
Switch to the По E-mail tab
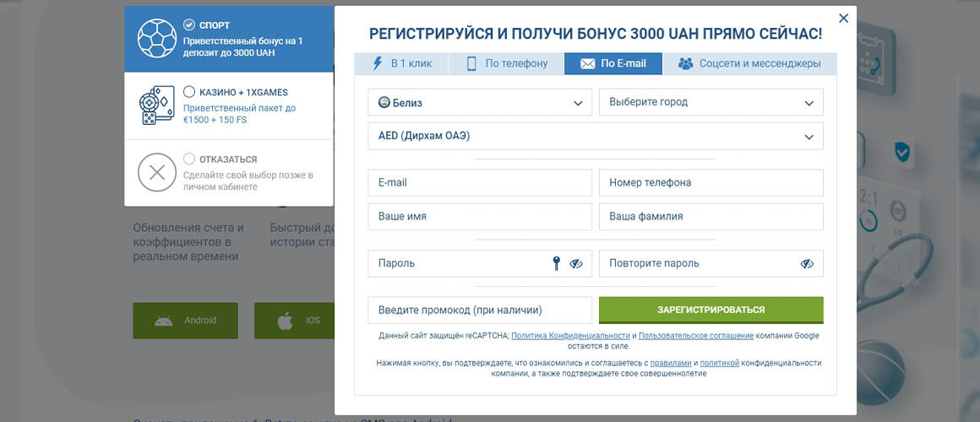(x=613, y=63)
